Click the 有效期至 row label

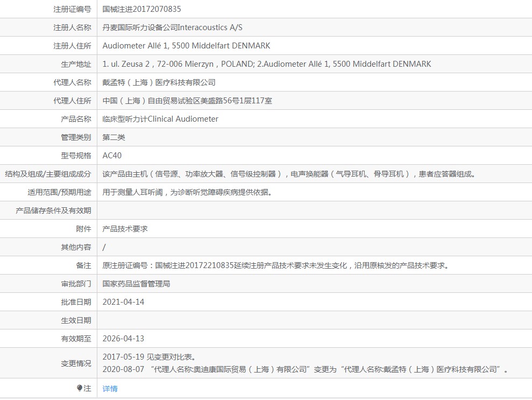click(76, 339)
